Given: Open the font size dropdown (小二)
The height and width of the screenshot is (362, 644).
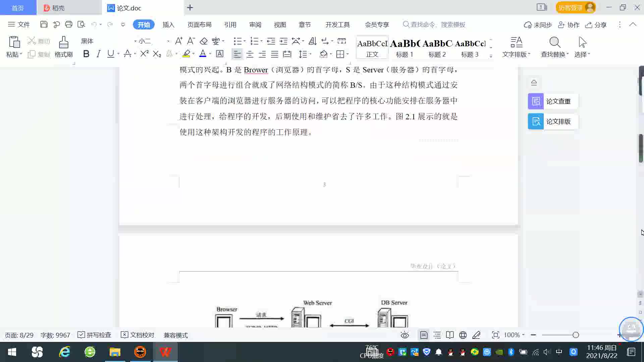Looking at the screenshot, I should 168,41.
